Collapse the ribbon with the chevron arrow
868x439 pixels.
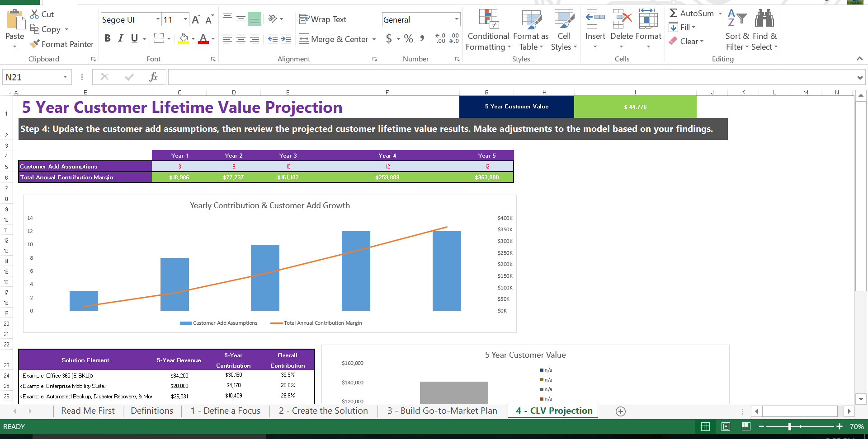coord(859,59)
